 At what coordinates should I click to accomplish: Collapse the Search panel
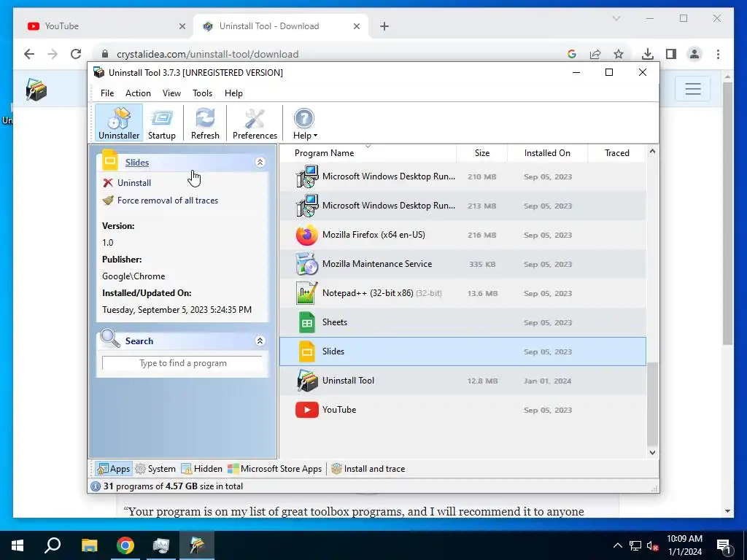[x=260, y=341]
